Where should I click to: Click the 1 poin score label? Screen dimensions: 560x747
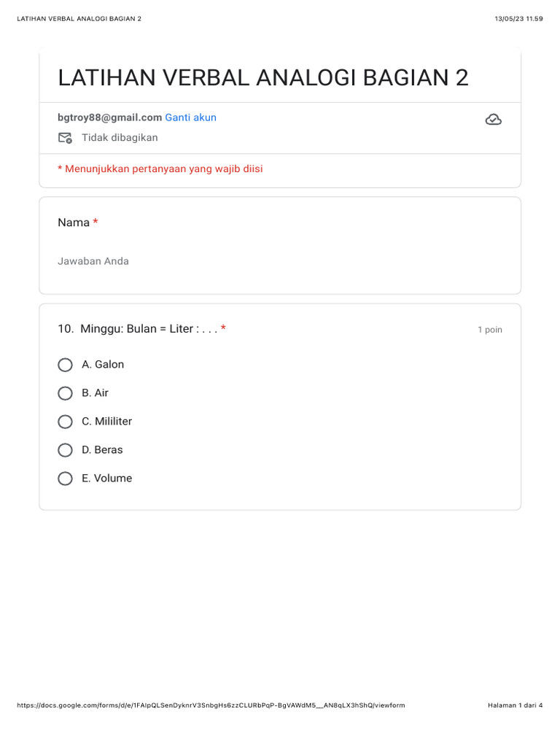tap(490, 330)
